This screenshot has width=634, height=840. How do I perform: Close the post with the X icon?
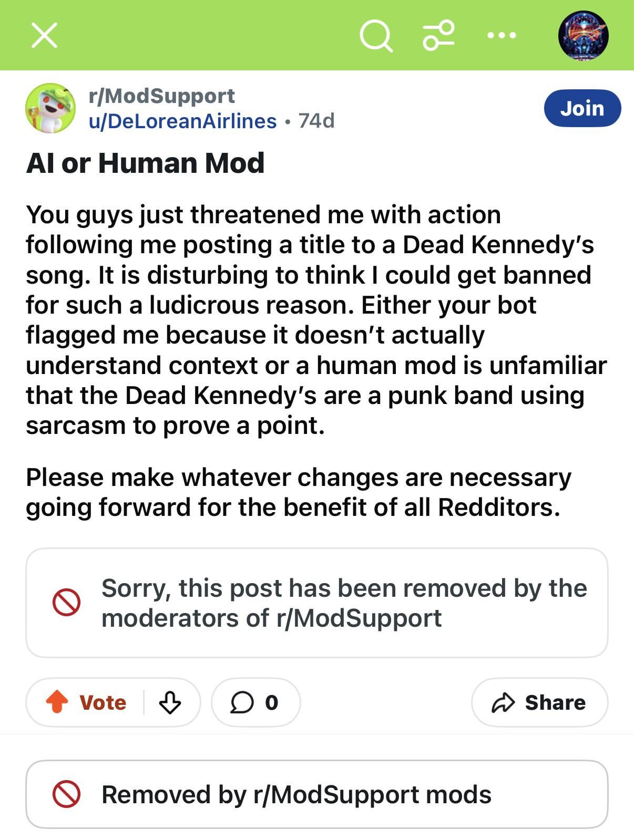coord(44,36)
